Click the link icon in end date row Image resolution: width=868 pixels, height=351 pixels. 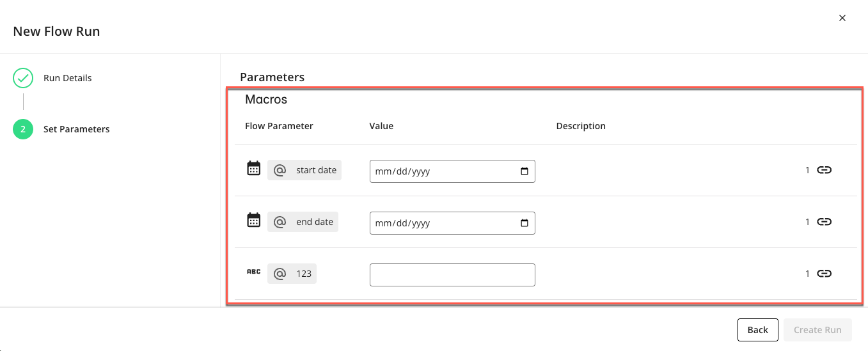pyautogui.click(x=825, y=222)
